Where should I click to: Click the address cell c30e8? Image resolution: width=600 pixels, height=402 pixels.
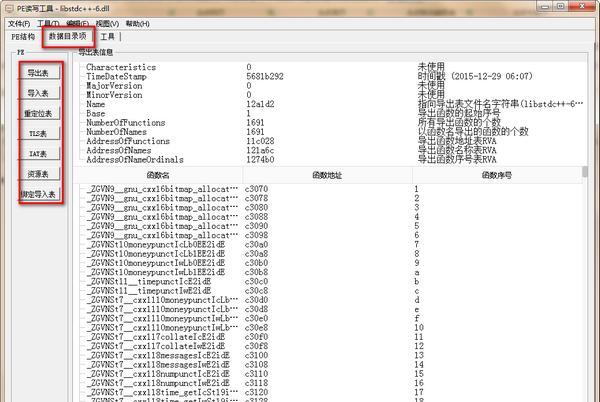(256, 328)
